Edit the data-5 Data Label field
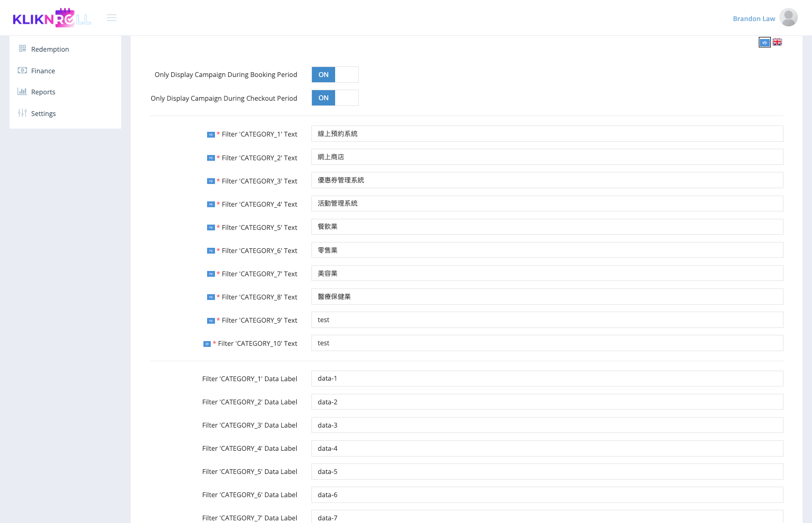The width and height of the screenshot is (812, 523). point(547,471)
